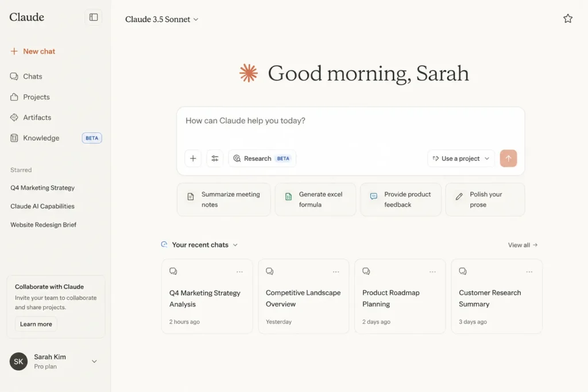Open Product Roadmap Planning chat card
The height and width of the screenshot is (392, 588).
coord(400,296)
